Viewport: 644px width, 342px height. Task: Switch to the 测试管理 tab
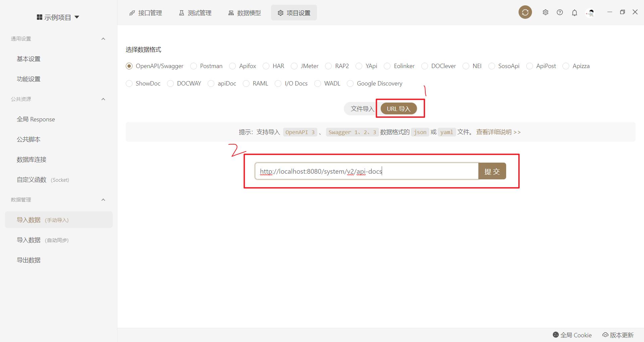[195, 13]
